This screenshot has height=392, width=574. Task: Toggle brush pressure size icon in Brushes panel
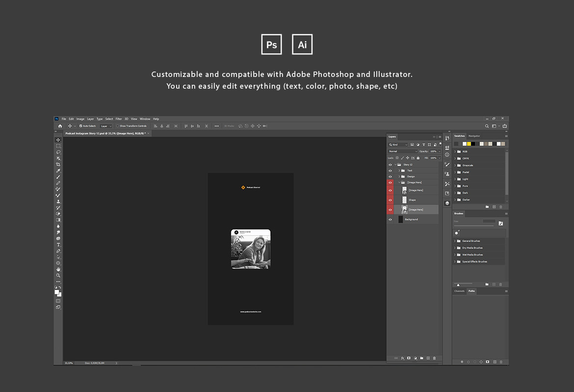point(501,223)
